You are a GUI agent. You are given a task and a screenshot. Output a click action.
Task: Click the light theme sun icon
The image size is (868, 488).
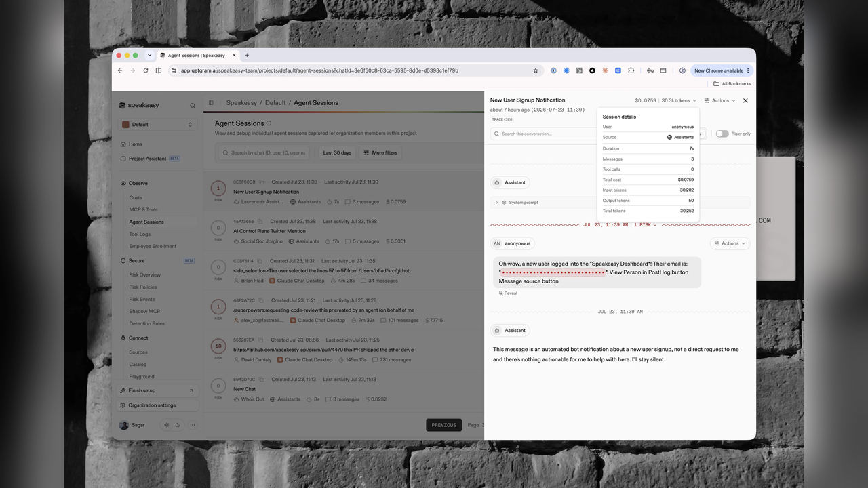[x=167, y=425]
